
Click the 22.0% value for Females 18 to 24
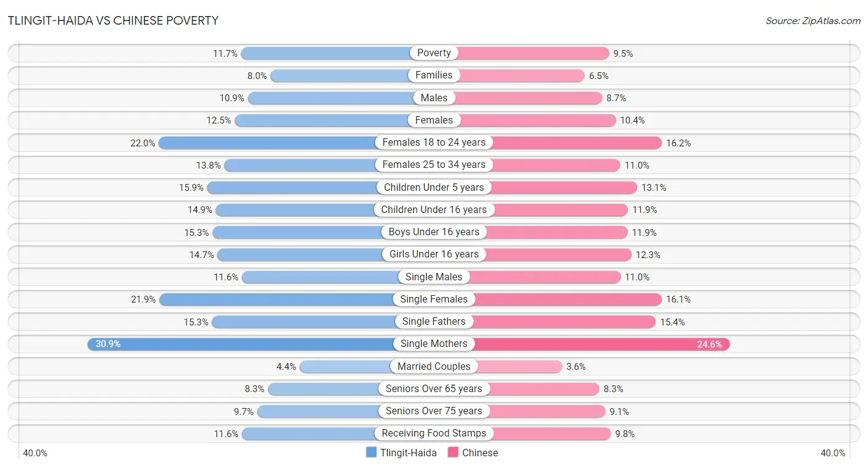click(x=143, y=143)
